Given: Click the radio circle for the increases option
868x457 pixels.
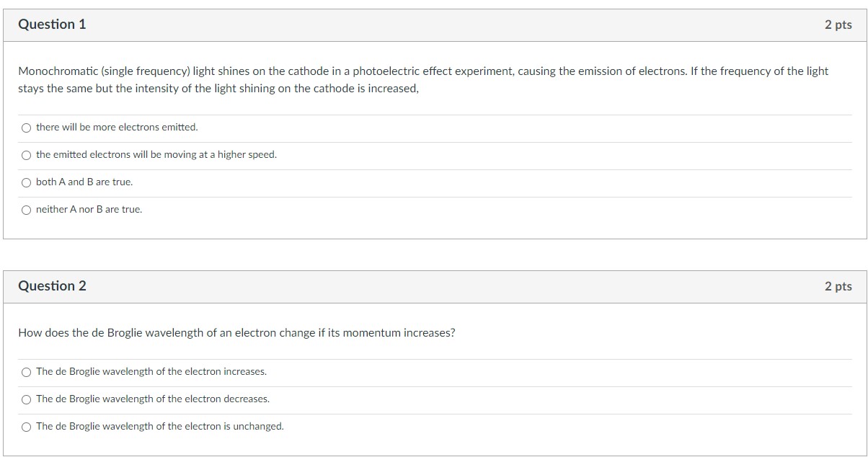Looking at the screenshot, I should click(26, 371).
